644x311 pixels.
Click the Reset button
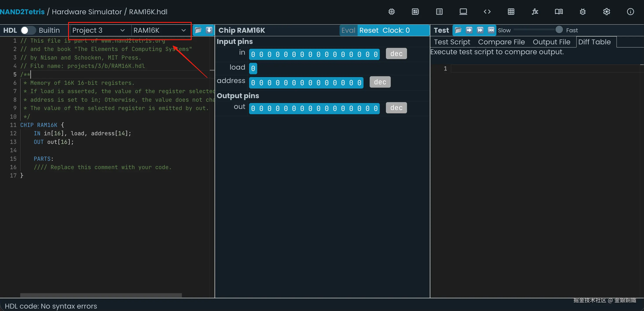[x=369, y=30]
